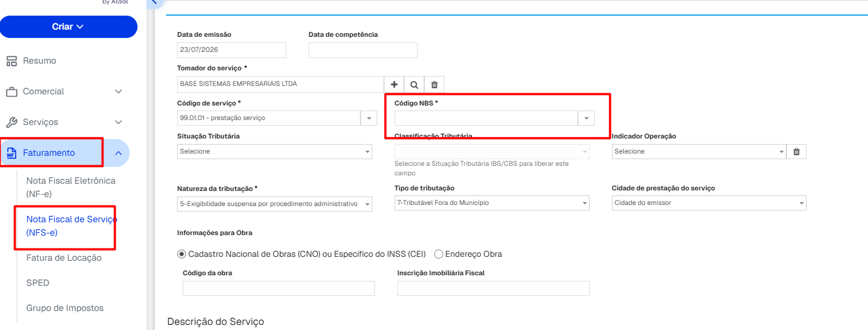Open Nota Fiscal Eletrônica (NF-e) menu item
Image resolution: width=868 pixels, height=330 pixels.
(x=71, y=187)
